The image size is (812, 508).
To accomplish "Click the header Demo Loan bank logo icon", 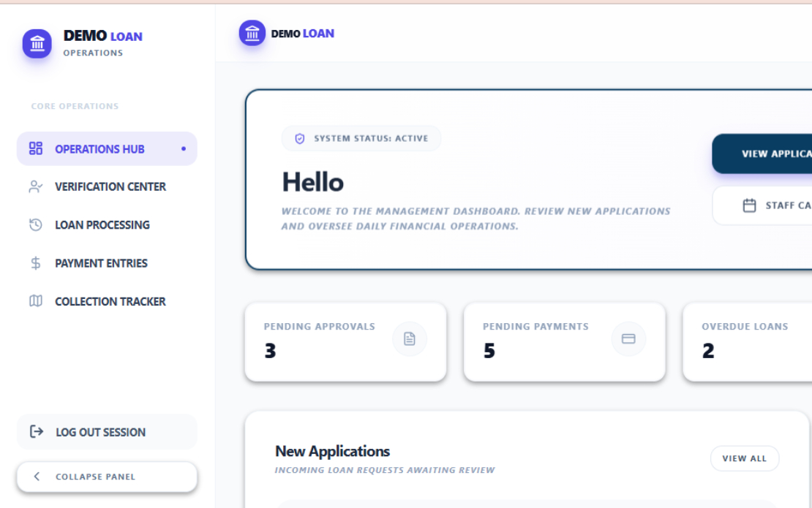I will click(252, 33).
